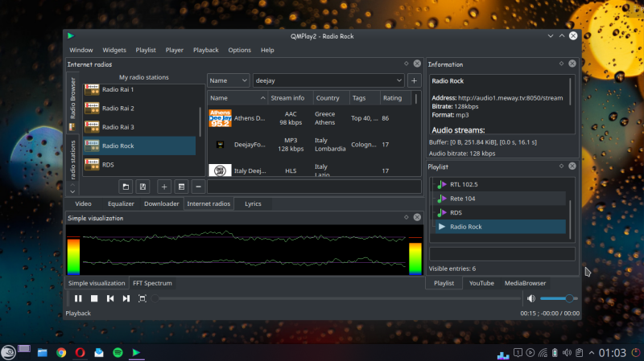Adjust the volume slider
644x361 pixels.
[x=559, y=298]
